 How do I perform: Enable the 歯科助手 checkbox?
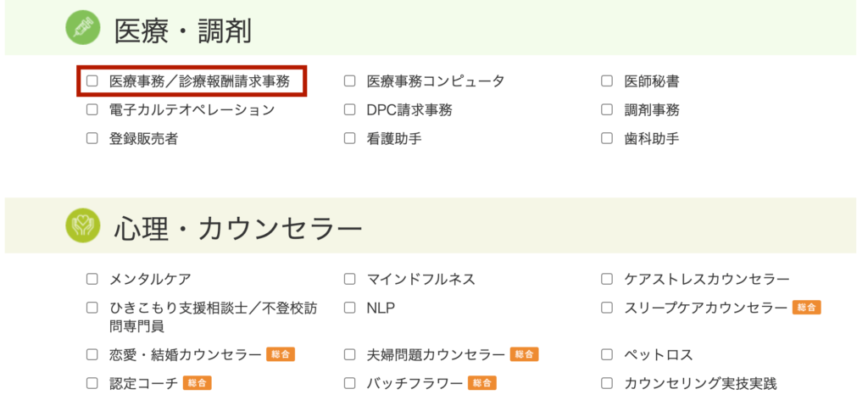pyautogui.click(x=607, y=138)
